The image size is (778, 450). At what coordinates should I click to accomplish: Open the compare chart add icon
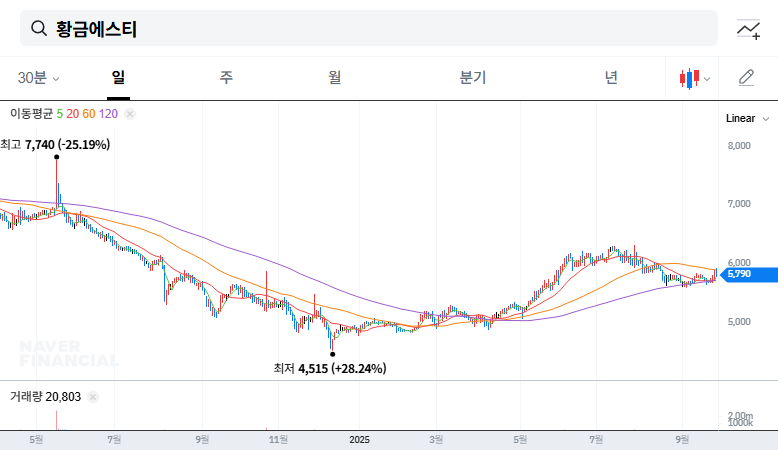[x=748, y=29]
